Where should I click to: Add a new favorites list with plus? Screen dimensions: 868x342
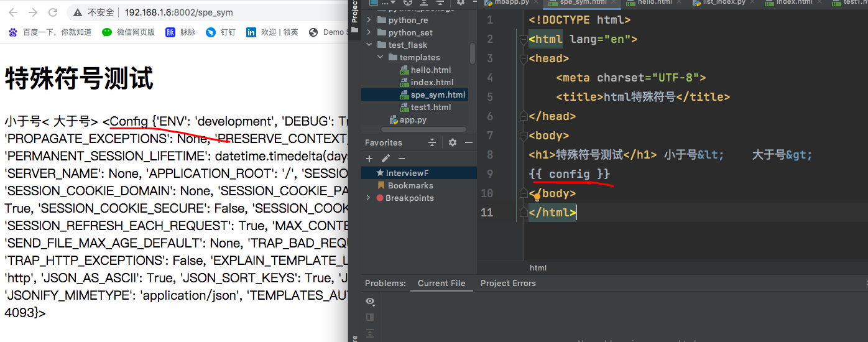(369, 159)
